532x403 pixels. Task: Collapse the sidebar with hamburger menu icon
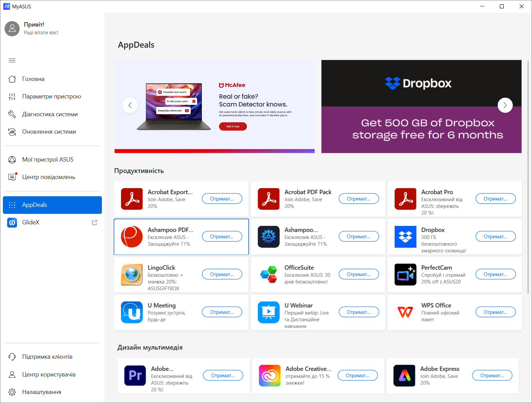point(12,60)
